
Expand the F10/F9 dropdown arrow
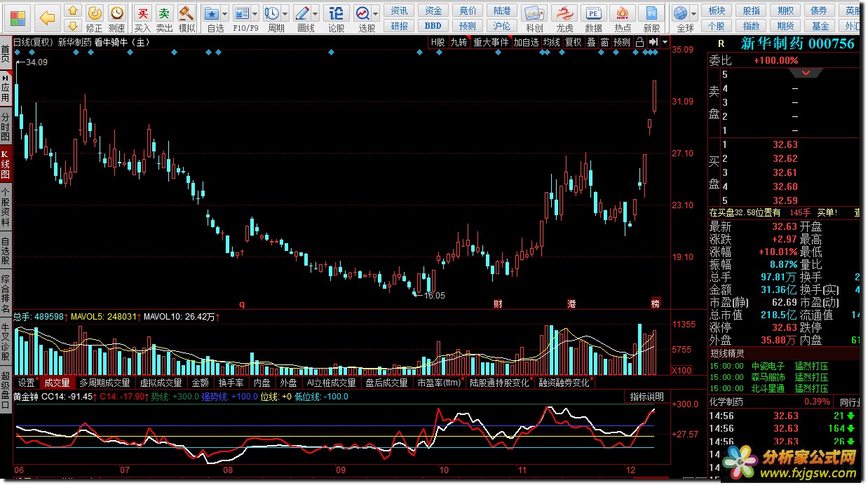(255, 14)
